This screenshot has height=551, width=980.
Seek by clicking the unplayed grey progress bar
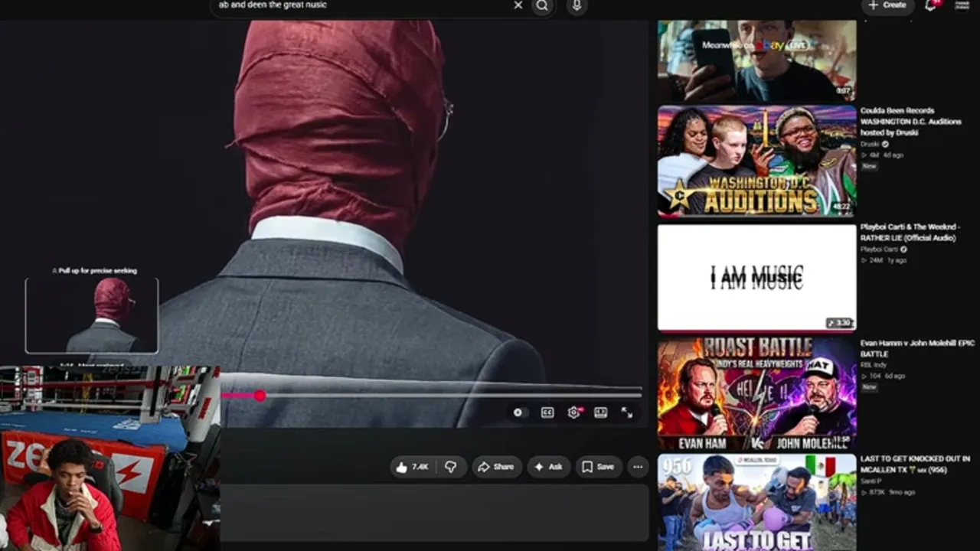(x=454, y=395)
